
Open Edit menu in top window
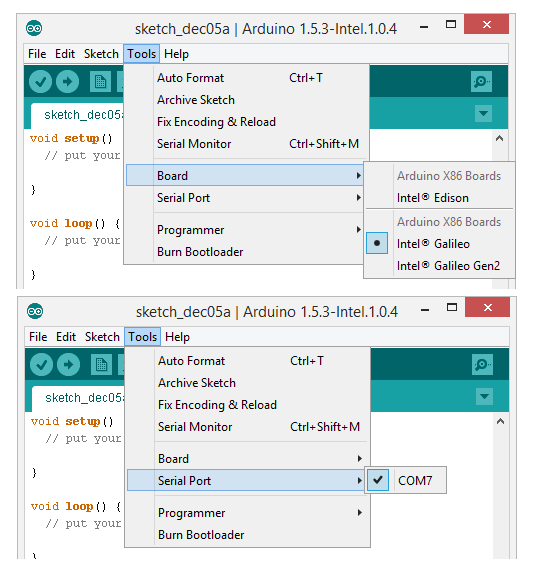(65, 54)
